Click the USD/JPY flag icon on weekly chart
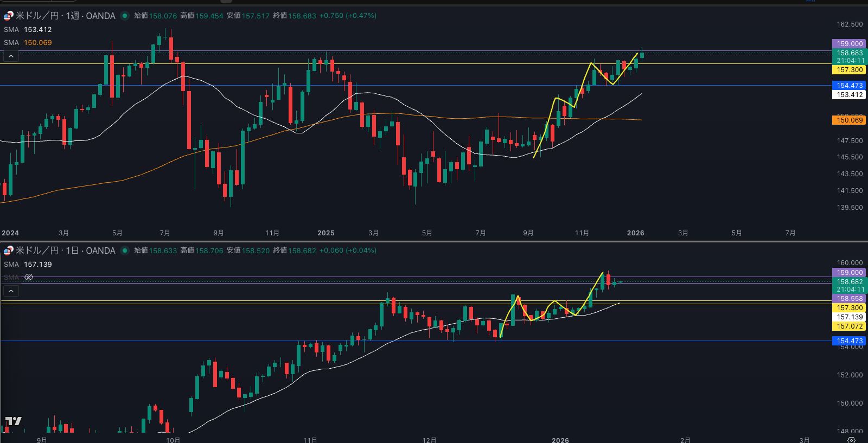The width and height of the screenshot is (868, 443). [8, 16]
